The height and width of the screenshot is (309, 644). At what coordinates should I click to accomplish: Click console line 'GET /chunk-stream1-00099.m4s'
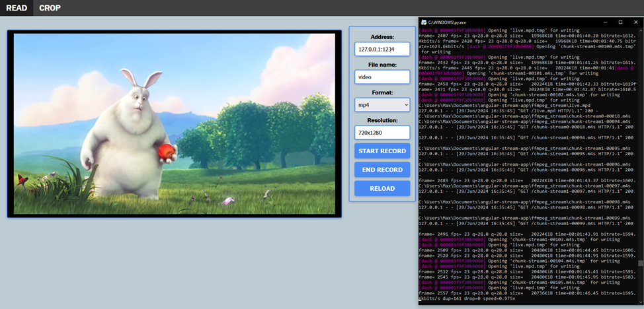[x=528, y=223]
